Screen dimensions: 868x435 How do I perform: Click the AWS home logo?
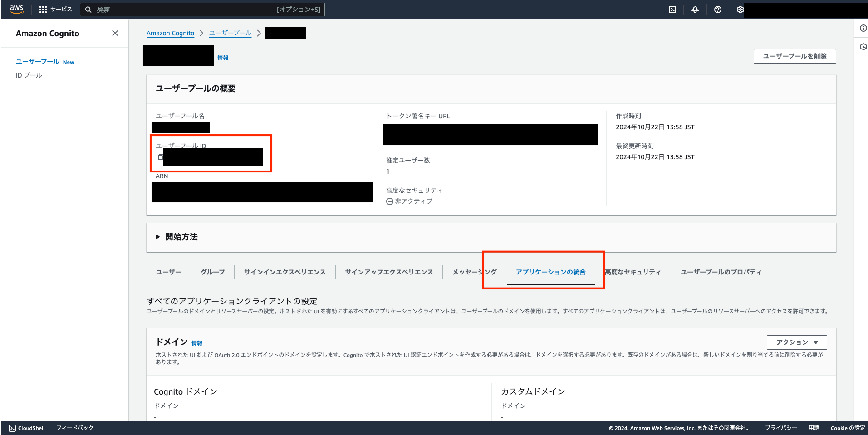coord(16,9)
